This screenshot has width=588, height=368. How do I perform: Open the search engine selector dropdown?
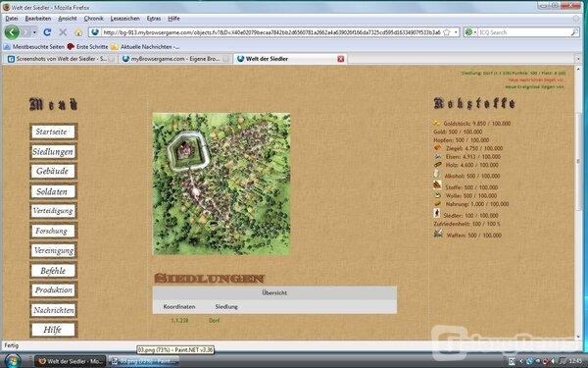[470, 32]
